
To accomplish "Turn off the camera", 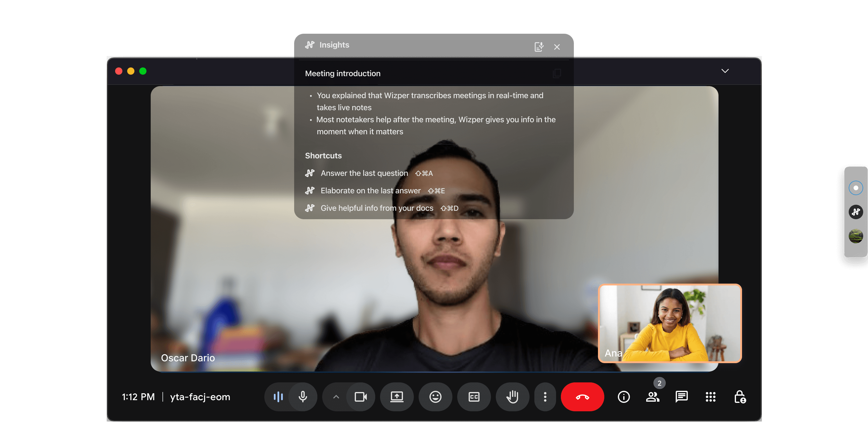I will 360,397.
